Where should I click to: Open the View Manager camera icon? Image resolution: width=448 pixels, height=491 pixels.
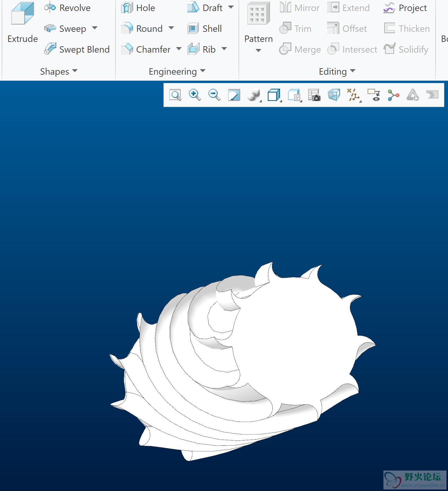tap(314, 95)
